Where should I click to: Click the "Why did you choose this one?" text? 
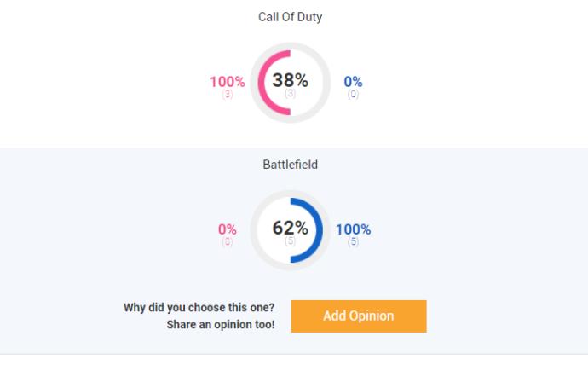pyautogui.click(x=199, y=308)
